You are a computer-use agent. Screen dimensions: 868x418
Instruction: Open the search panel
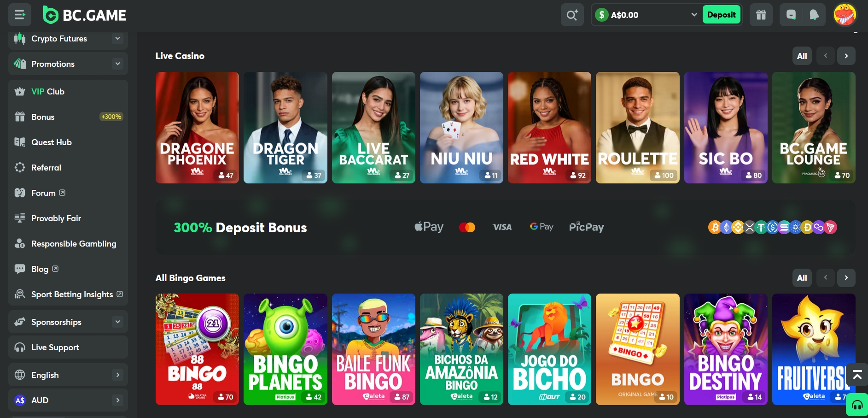[572, 14]
